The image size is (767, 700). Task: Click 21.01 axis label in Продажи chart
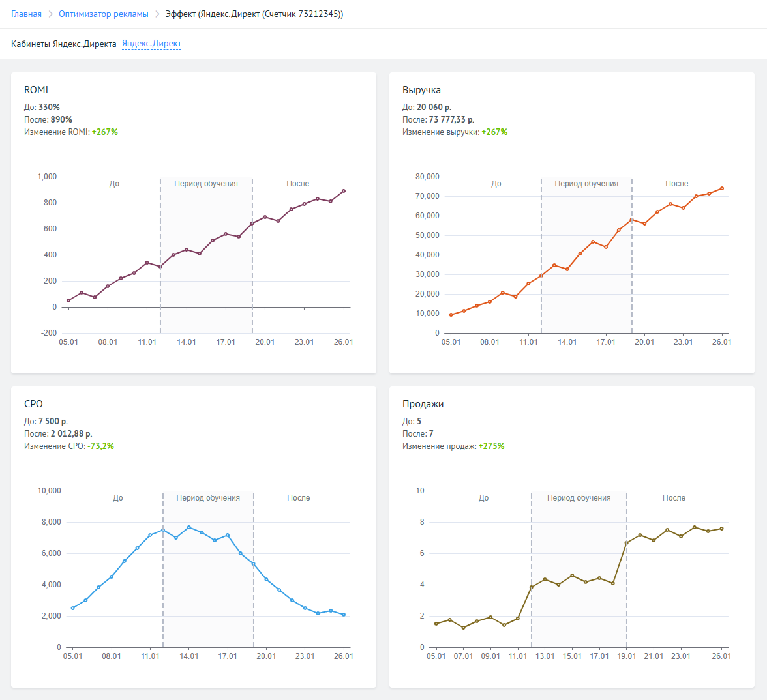coord(654,656)
